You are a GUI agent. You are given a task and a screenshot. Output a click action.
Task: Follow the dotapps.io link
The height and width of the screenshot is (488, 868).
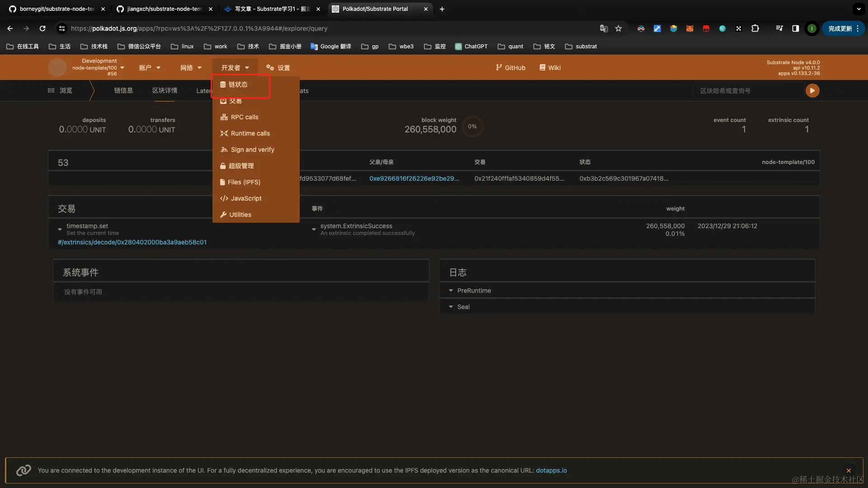[551, 470]
